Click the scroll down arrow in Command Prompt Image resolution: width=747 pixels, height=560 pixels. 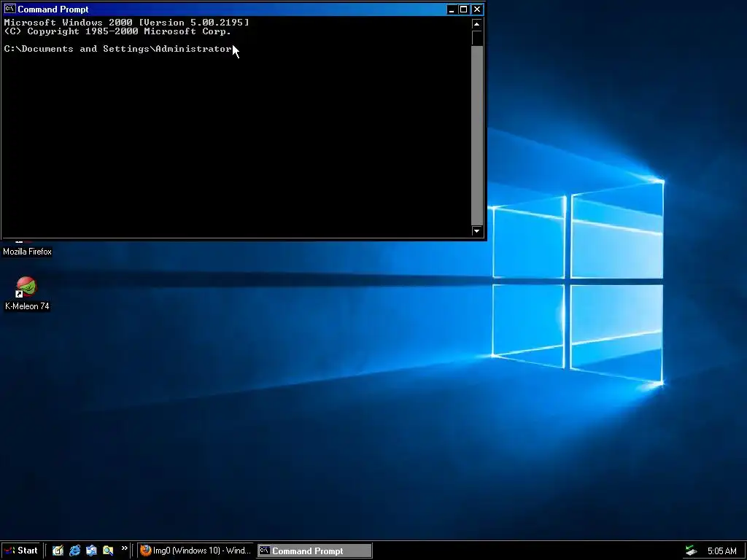pyautogui.click(x=476, y=231)
